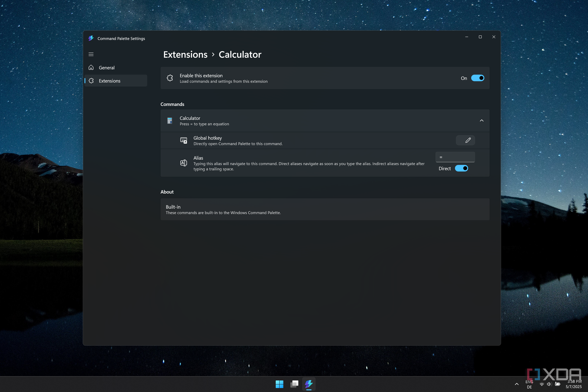Click 'Load commands and settings from this extension'

click(x=224, y=81)
